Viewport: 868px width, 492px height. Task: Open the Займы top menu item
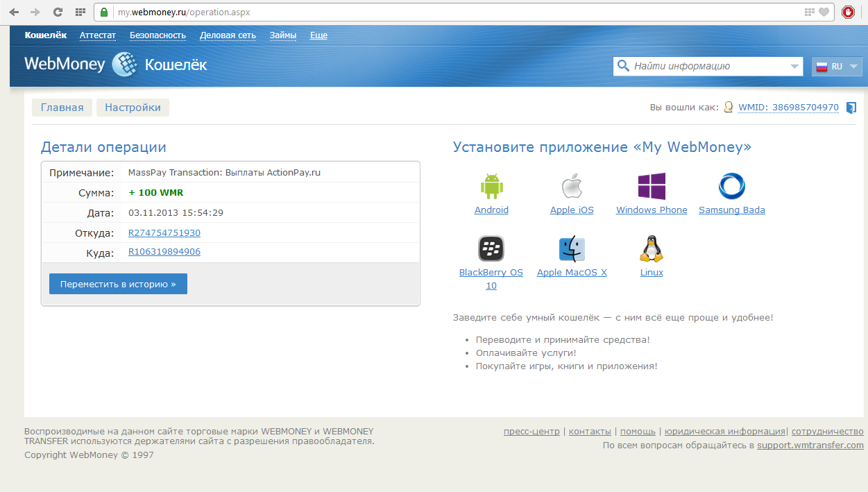tap(282, 35)
